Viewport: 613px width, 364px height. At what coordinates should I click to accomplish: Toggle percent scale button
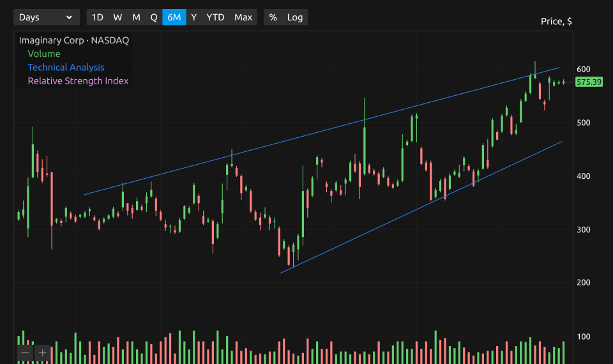pyautogui.click(x=273, y=17)
